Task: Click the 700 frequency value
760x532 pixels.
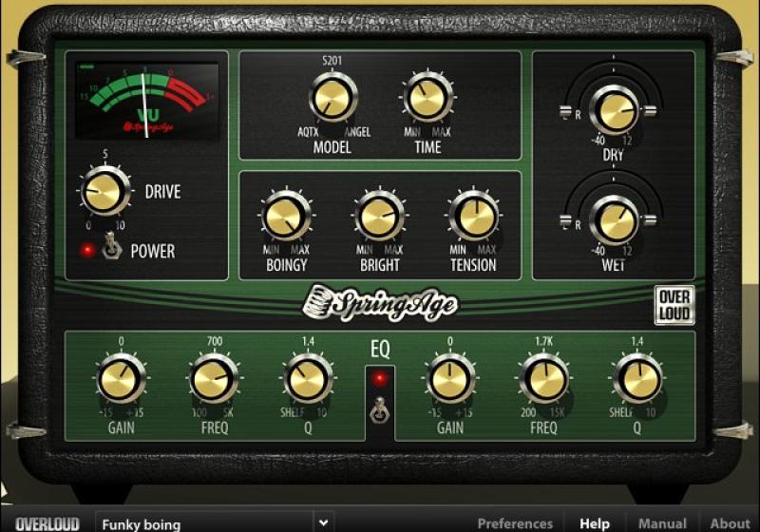Action: click(215, 341)
